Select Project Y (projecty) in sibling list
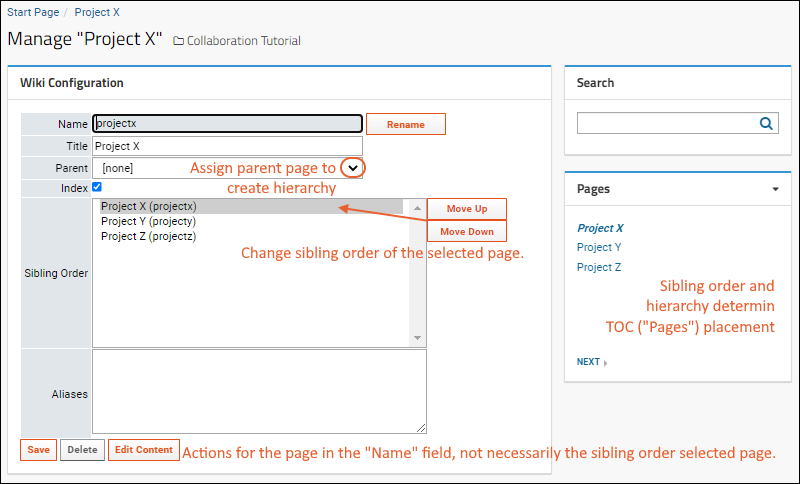The image size is (800, 484). click(148, 221)
